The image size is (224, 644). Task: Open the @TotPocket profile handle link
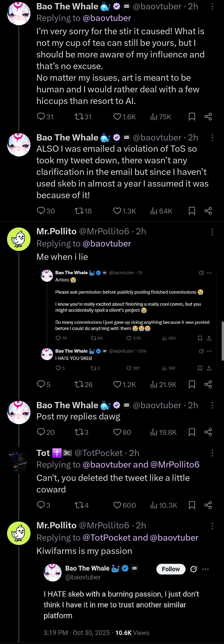point(98,453)
